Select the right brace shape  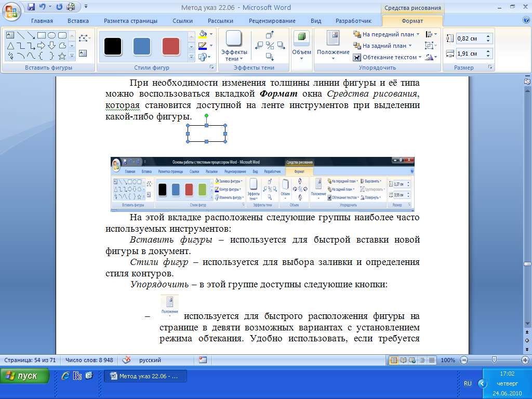coord(51,56)
